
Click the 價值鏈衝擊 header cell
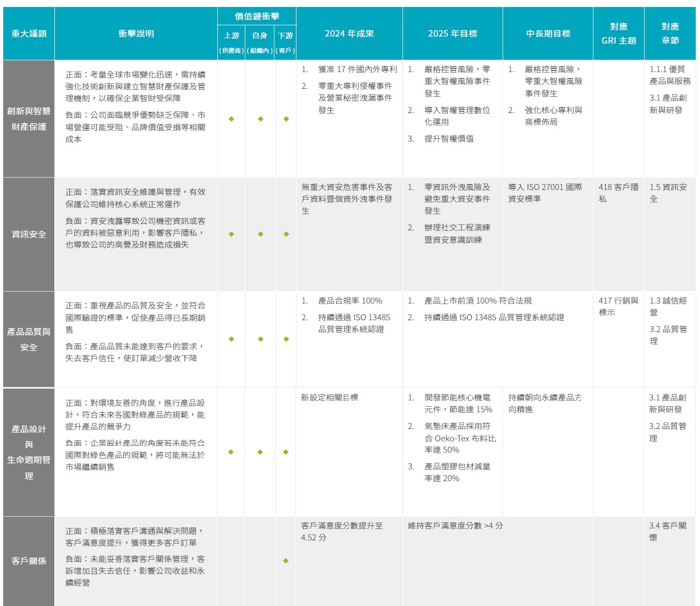257,16
